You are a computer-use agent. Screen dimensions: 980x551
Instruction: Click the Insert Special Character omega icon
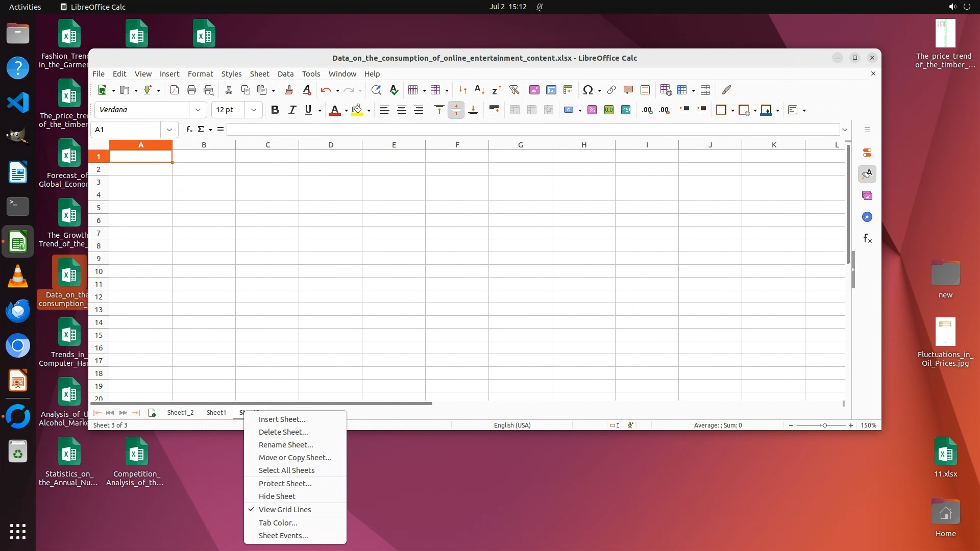(587, 90)
